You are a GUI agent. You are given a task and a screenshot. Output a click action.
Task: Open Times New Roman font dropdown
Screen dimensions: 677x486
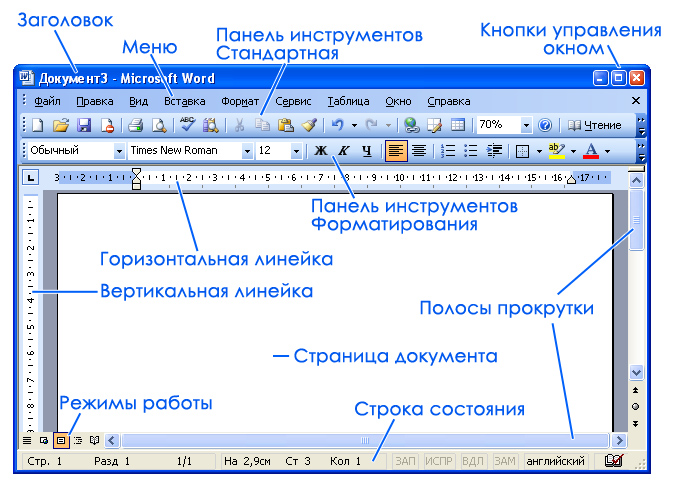click(247, 151)
